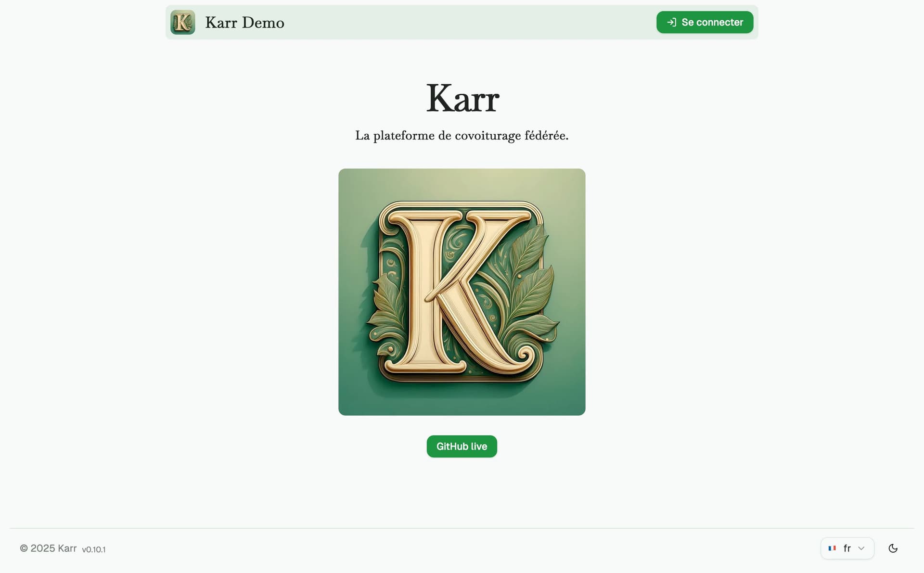Click the v0.10.1 version label
924x573 pixels.
pos(94,549)
